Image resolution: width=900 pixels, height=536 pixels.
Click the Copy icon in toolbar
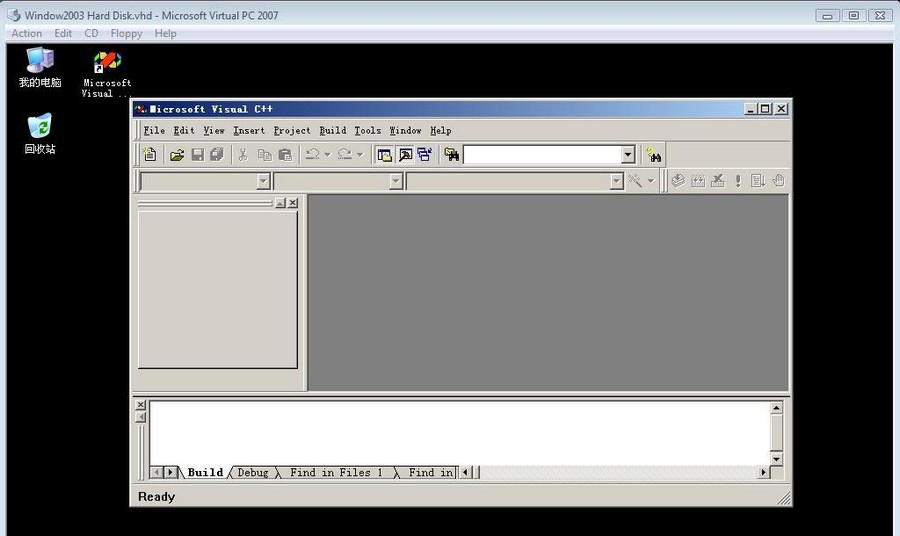(264, 154)
